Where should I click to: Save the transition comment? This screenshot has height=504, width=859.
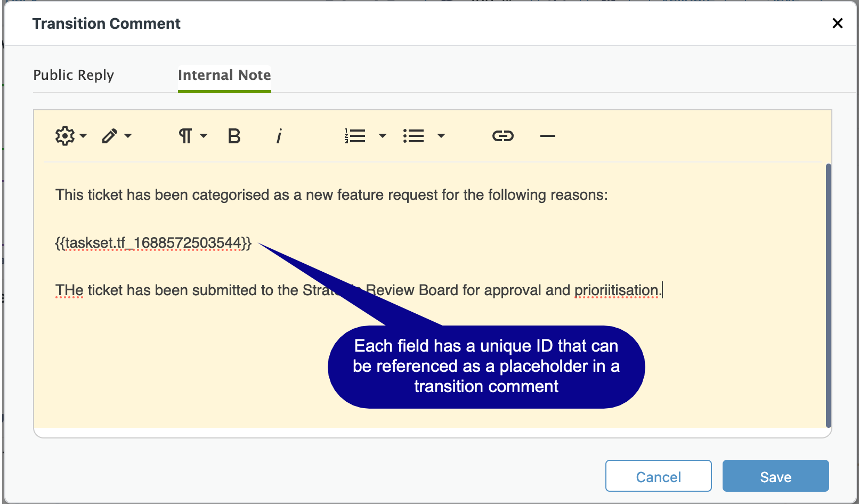coord(776,476)
